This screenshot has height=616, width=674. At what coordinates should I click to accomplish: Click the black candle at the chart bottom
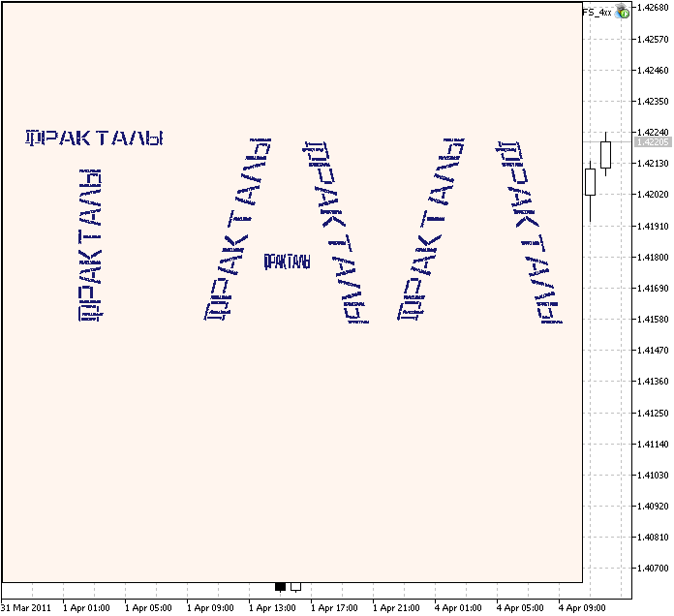(280, 587)
